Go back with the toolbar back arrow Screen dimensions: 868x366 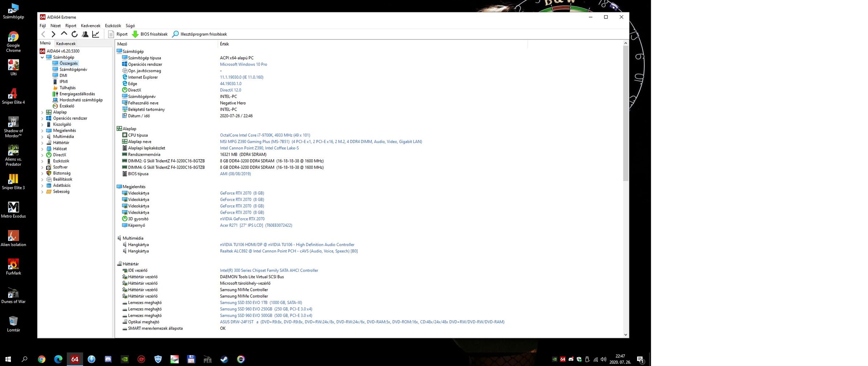[43, 34]
